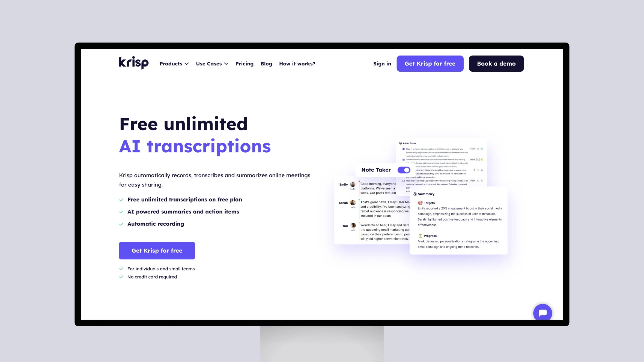Click the Sign in link
The image size is (644, 362).
(382, 64)
